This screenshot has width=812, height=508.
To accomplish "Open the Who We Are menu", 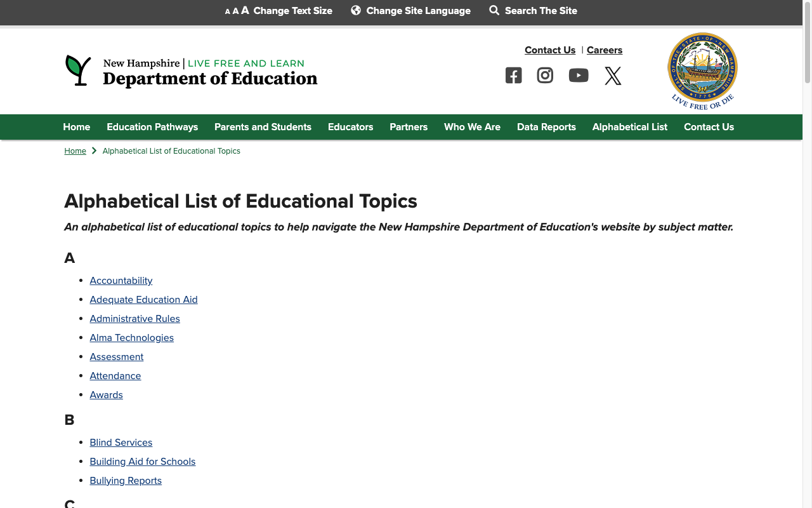I will 472,127.
